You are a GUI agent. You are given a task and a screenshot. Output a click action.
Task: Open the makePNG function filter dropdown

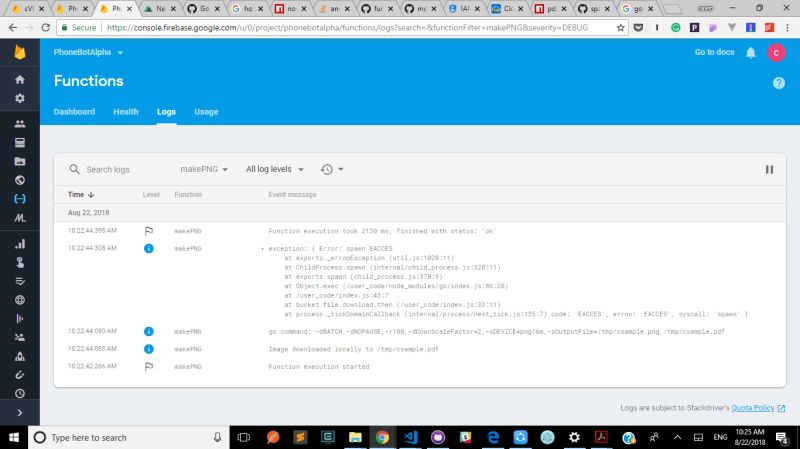(204, 169)
